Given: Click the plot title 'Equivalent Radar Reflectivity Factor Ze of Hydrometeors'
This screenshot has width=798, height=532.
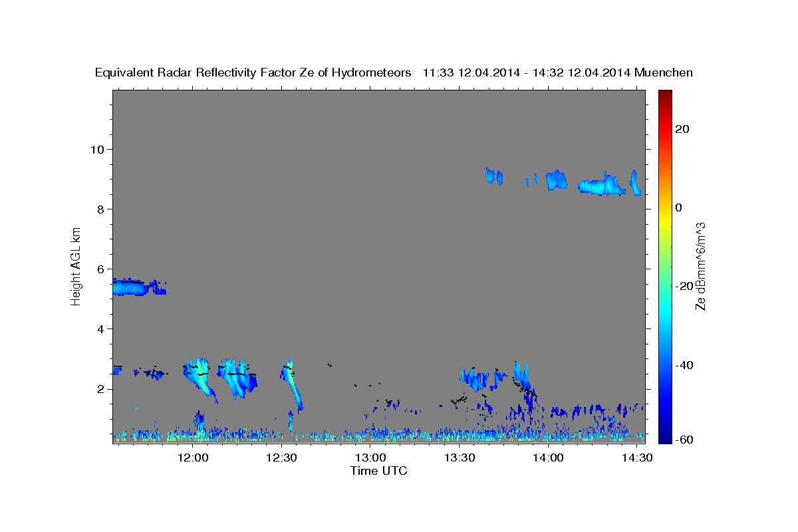Looking at the screenshot, I should point(253,72).
